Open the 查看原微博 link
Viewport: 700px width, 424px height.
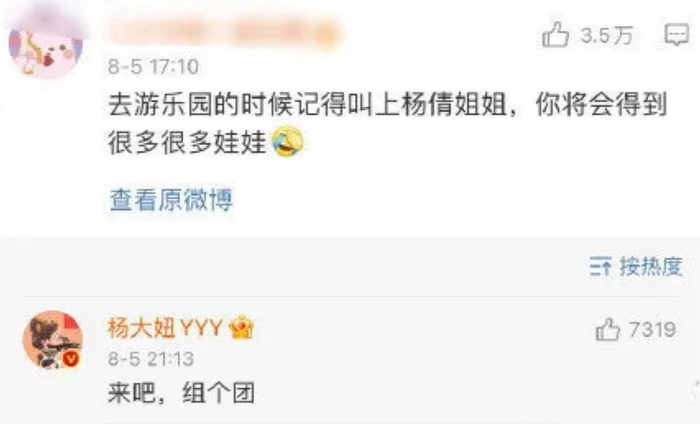171,200
